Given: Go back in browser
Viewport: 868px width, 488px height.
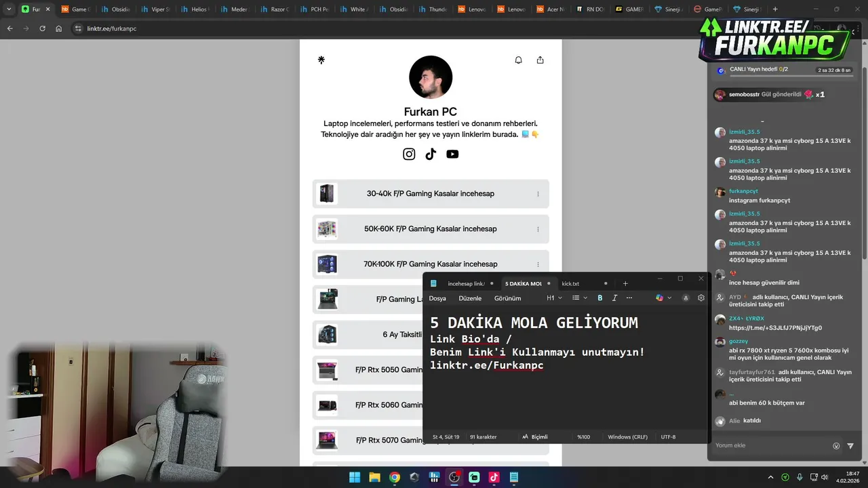Looking at the screenshot, I should tap(9, 28).
